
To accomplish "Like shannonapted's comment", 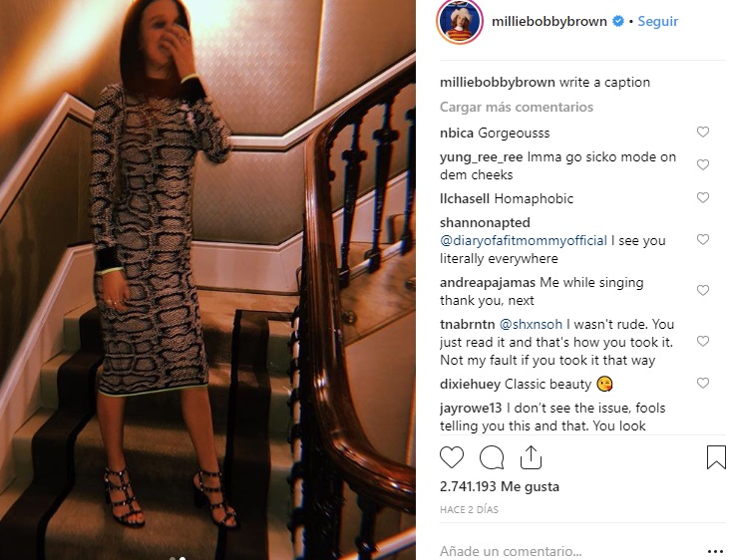I will [703, 240].
